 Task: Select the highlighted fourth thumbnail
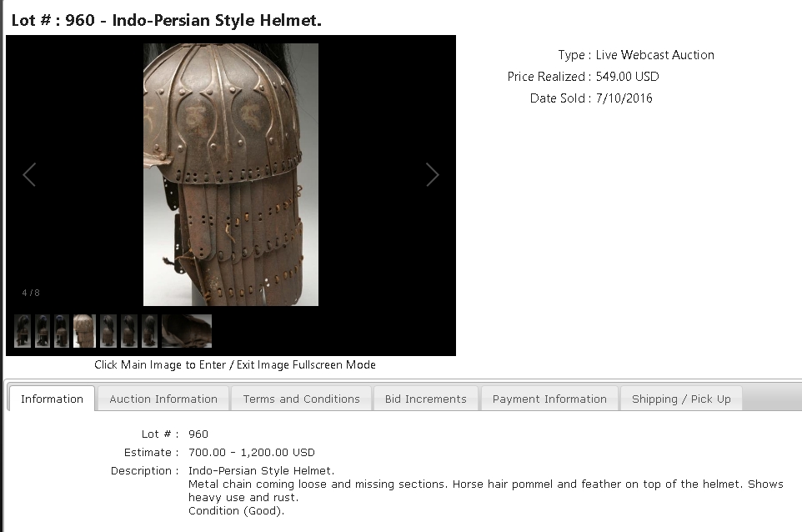pyautogui.click(x=84, y=331)
